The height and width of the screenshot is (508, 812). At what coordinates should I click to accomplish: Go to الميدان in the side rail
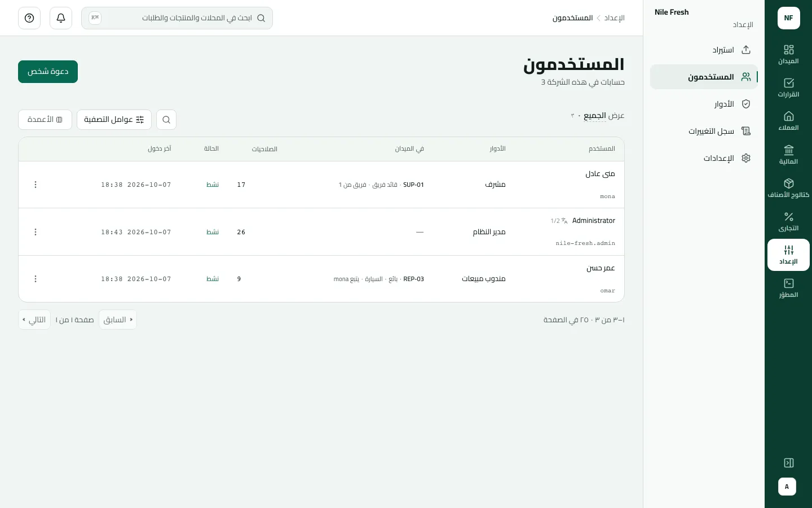[x=788, y=55]
